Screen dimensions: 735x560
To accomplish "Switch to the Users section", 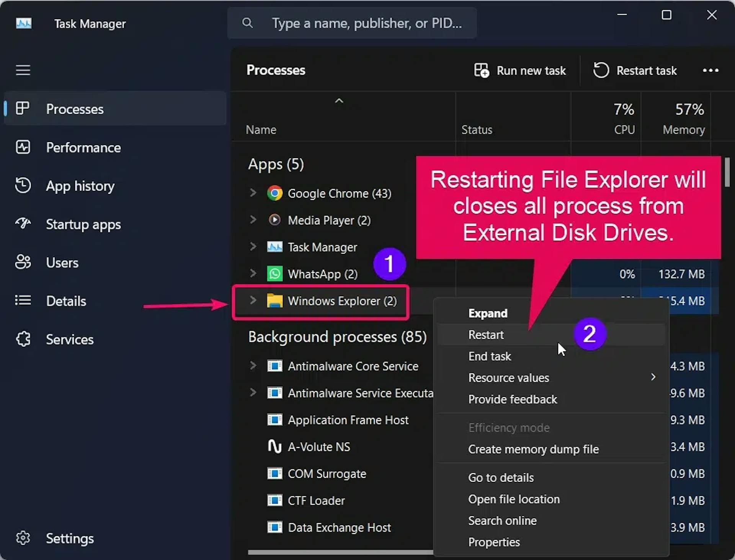I will tap(62, 263).
